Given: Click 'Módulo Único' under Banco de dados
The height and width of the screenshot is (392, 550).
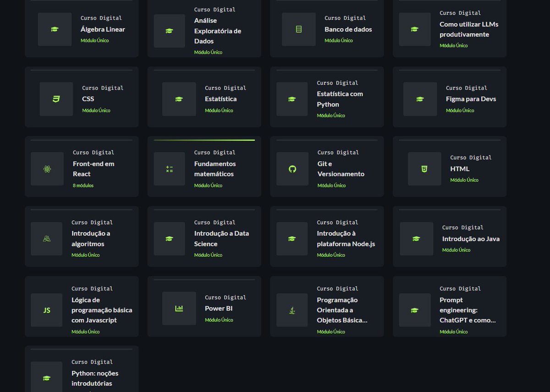Looking at the screenshot, I should [x=339, y=41].
